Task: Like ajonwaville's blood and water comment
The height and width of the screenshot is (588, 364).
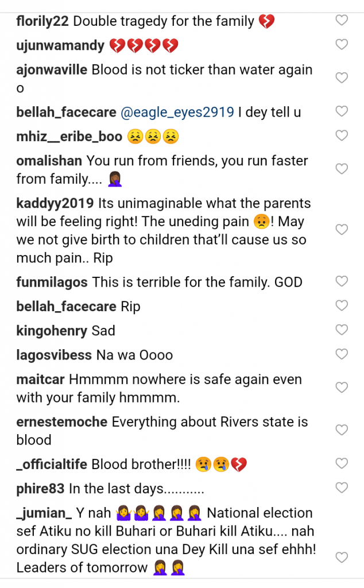Action: pos(342,78)
